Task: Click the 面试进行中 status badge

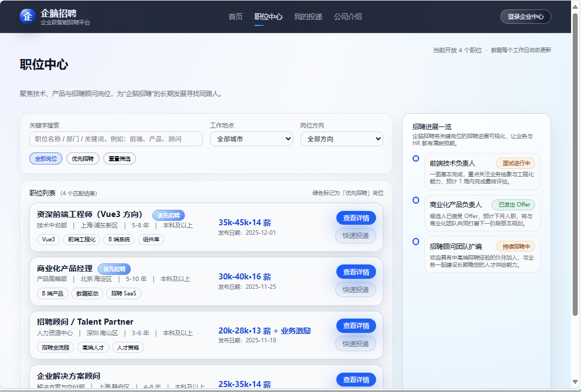Action: (515, 163)
